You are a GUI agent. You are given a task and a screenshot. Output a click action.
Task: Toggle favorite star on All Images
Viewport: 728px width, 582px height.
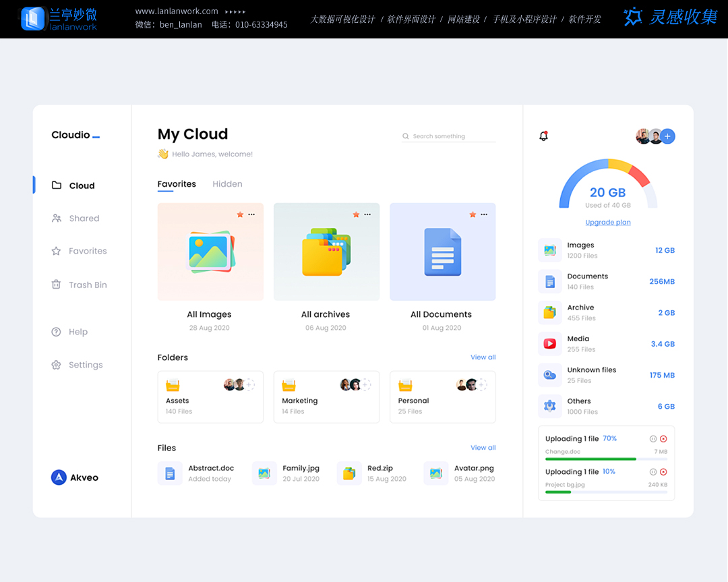click(x=240, y=214)
